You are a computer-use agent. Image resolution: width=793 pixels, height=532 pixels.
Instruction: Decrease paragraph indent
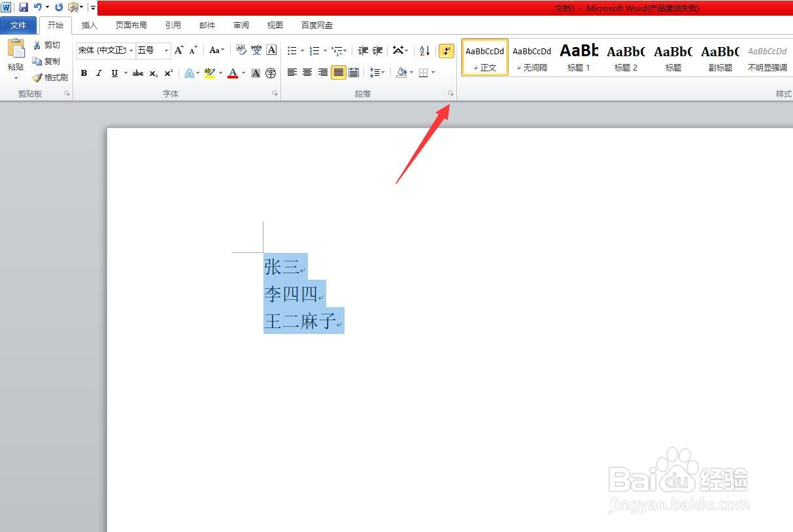(x=363, y=50)
